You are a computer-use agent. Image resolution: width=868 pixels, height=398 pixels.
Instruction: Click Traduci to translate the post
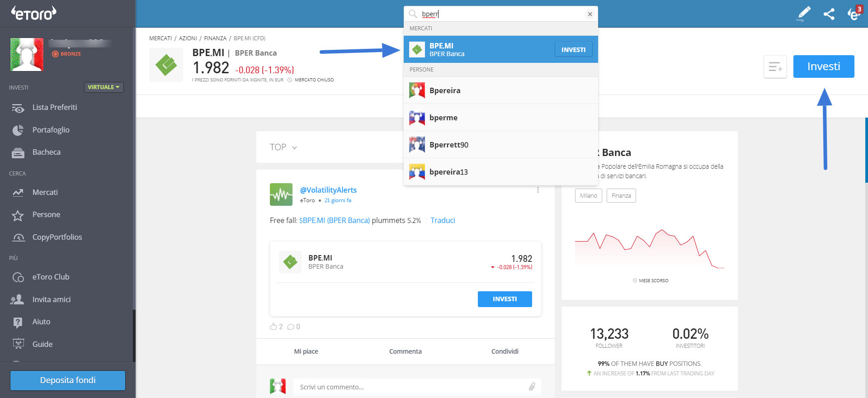tap(443, 220)
